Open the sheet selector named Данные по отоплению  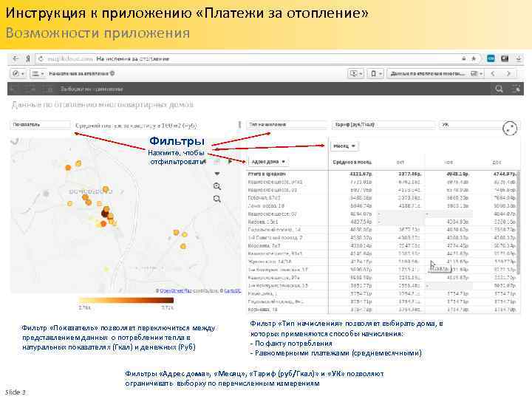436,74
